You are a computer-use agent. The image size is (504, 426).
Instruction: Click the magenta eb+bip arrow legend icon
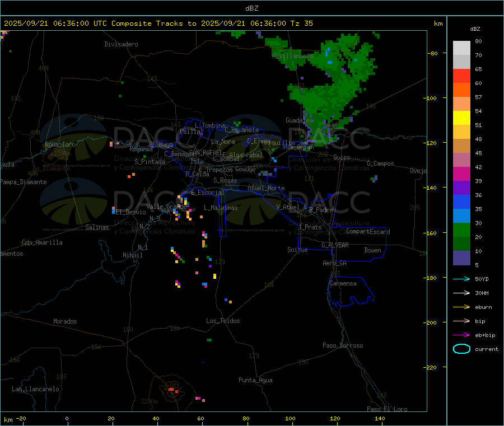(461, 335)
